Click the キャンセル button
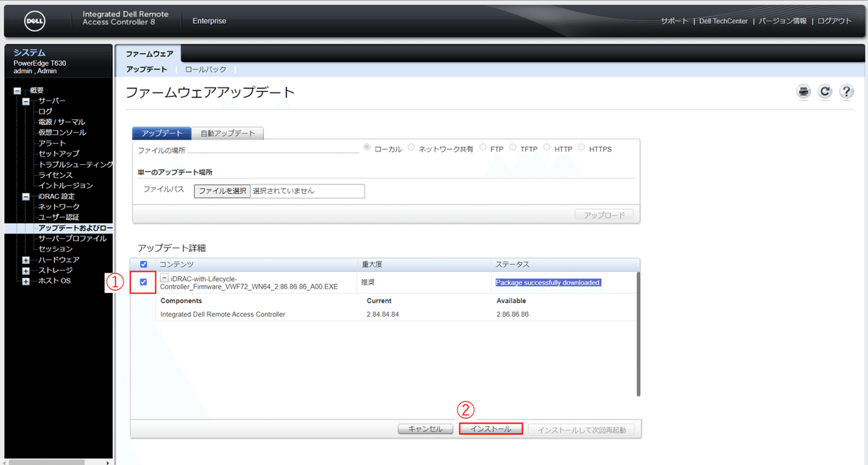This screenshot has height=465, width=868. [x=425, y=429]
